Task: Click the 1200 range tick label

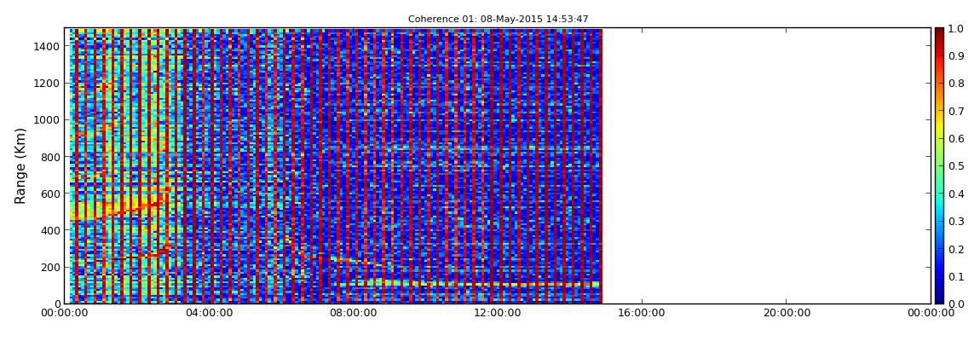Action: [48, 84]
